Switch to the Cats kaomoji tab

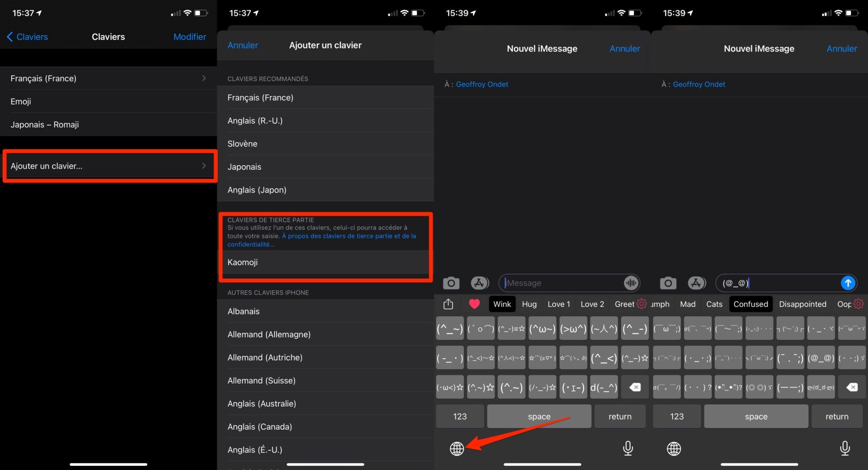[x=714, y=304]
